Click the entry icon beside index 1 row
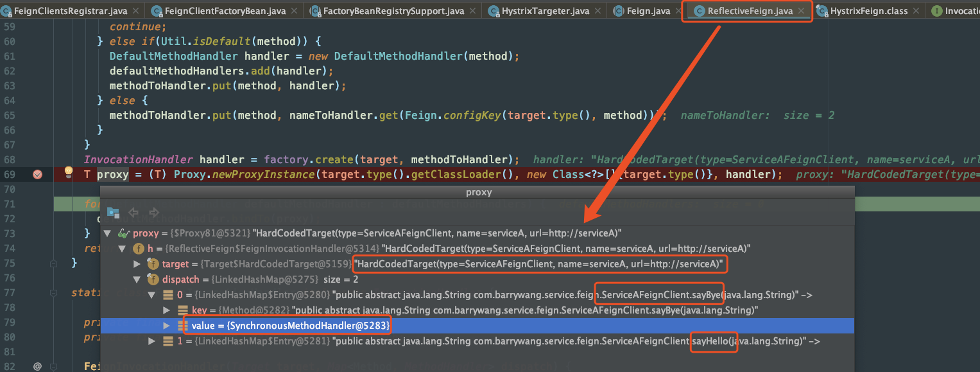980x372 pixels. pos(167,341)
